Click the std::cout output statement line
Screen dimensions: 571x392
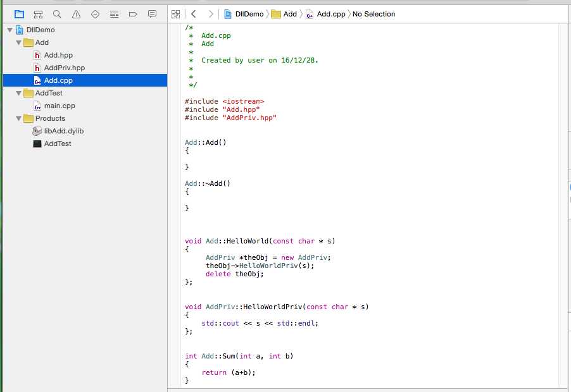260,323
